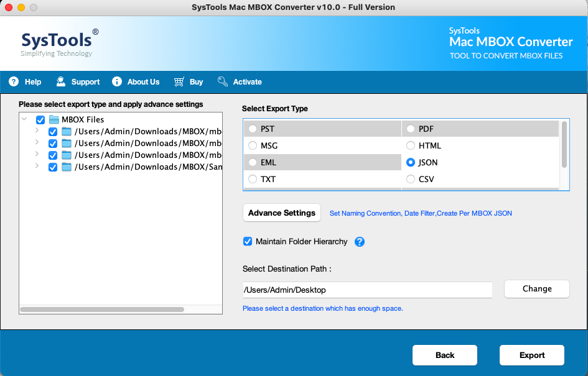Select the JSON radio button

click(411, 163)
